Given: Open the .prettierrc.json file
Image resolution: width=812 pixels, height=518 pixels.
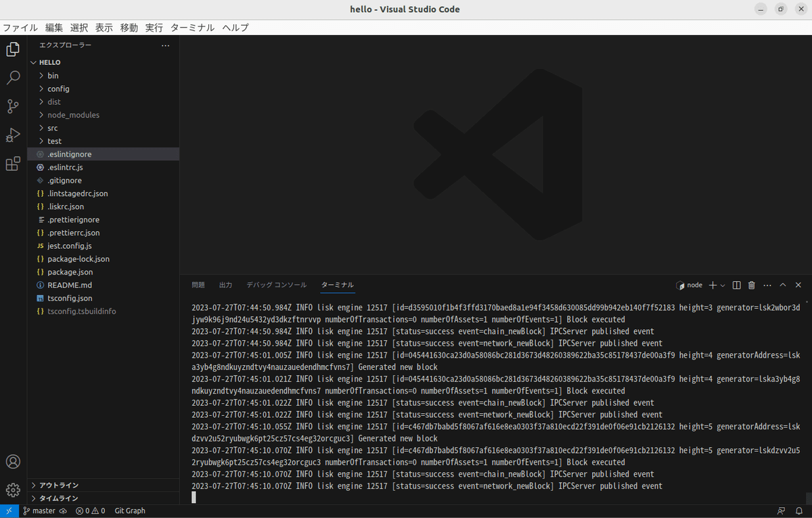Looking at the screenshot, I should click(103, 233).
